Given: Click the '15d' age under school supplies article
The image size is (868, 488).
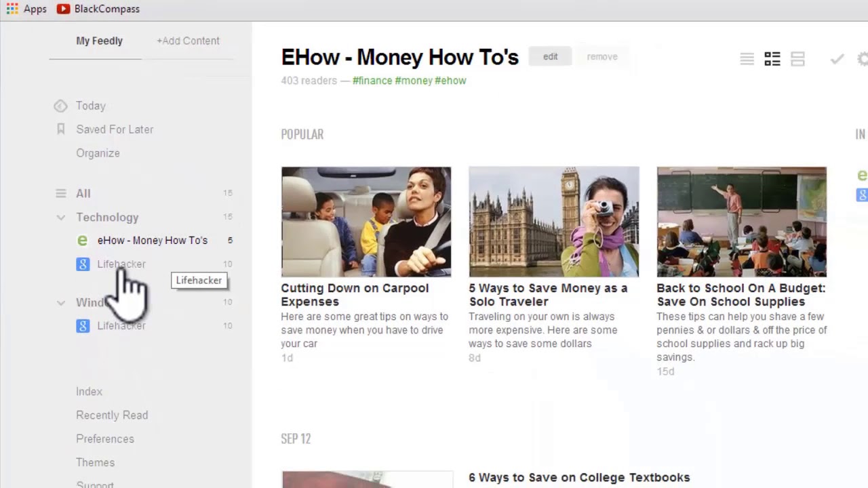Looking at the screenshot, I should (x=665, y=371).
